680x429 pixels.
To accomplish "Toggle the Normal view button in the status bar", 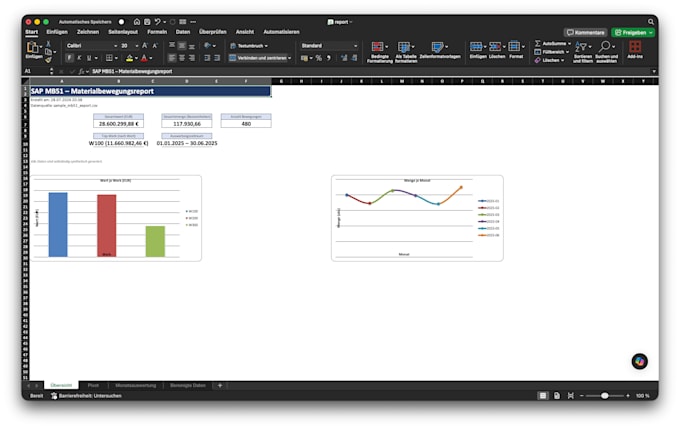I will pyautogui.click(x=543, y=396).
